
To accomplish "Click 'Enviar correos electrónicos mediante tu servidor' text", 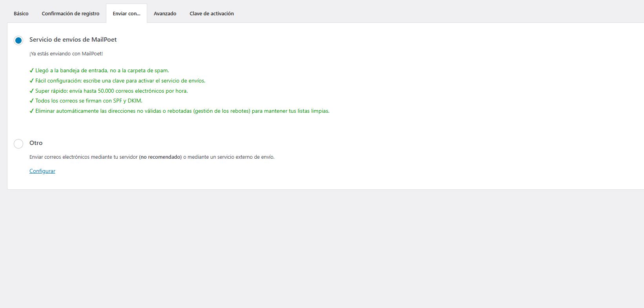I will (x=152, y=157).
